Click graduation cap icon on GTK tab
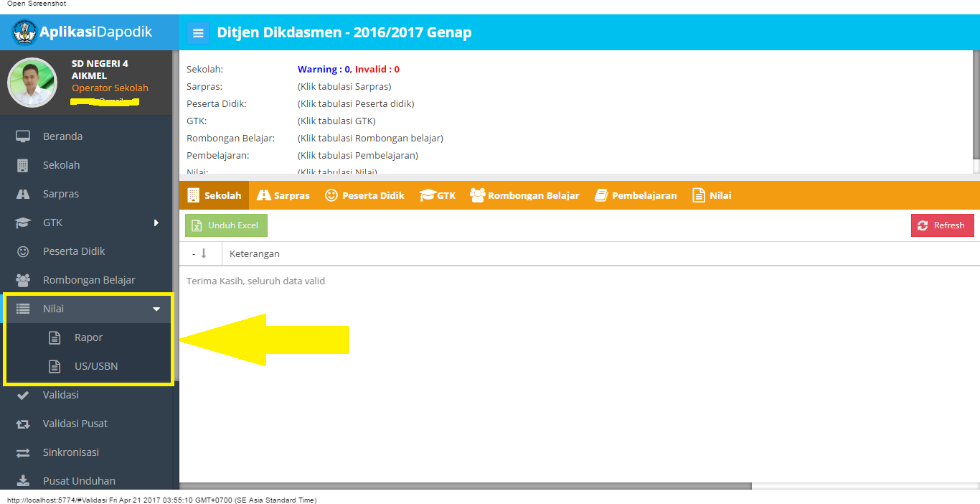 pyautogui.click(x=428, y=195)
